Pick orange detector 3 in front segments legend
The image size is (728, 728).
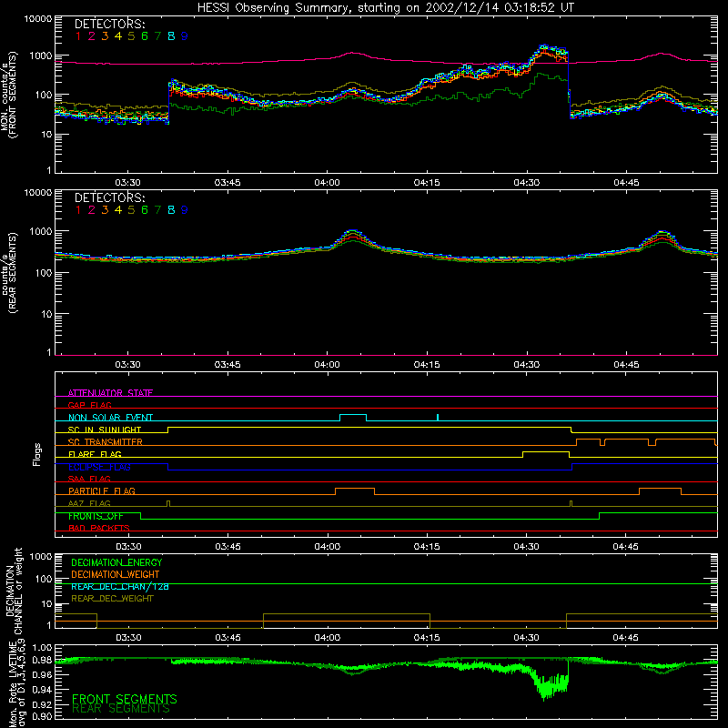click(105, 36)
